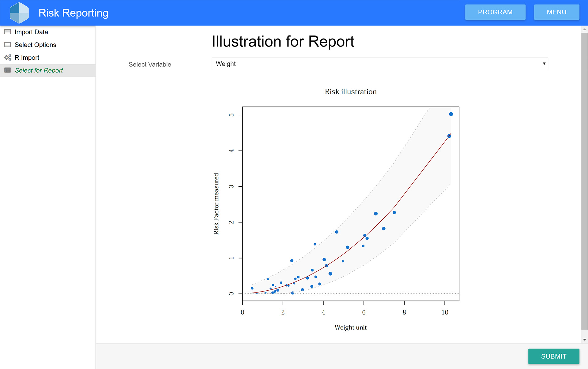The image size is (588, 369).
Task: Click the Select for Report list icon
Action: tap(8, 70)
